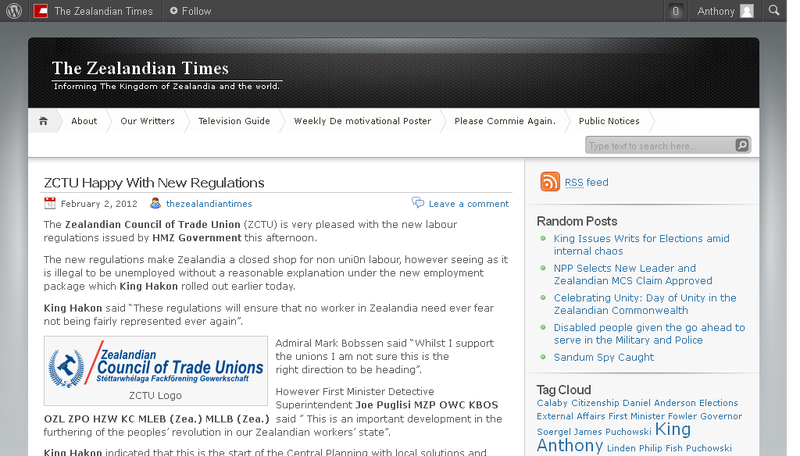Click the orange RSS feed icon

pyautogui.click(x=550, y=182)
